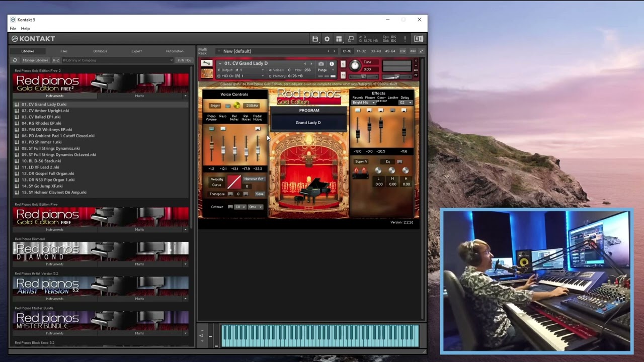Click the gold Bright knob icon
Screen dimensions: 644x362
coord(236,106)
